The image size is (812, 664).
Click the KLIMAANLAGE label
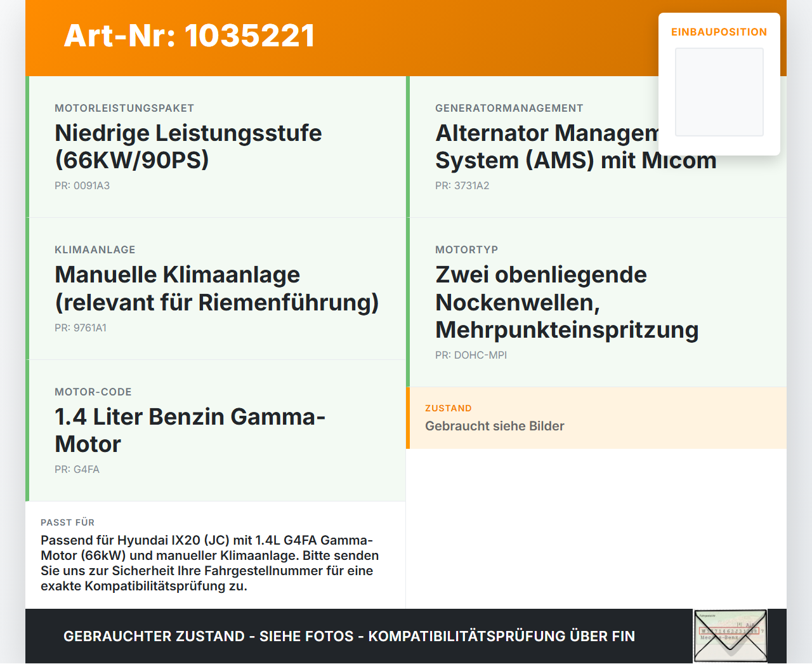click(x=95, y=250)
